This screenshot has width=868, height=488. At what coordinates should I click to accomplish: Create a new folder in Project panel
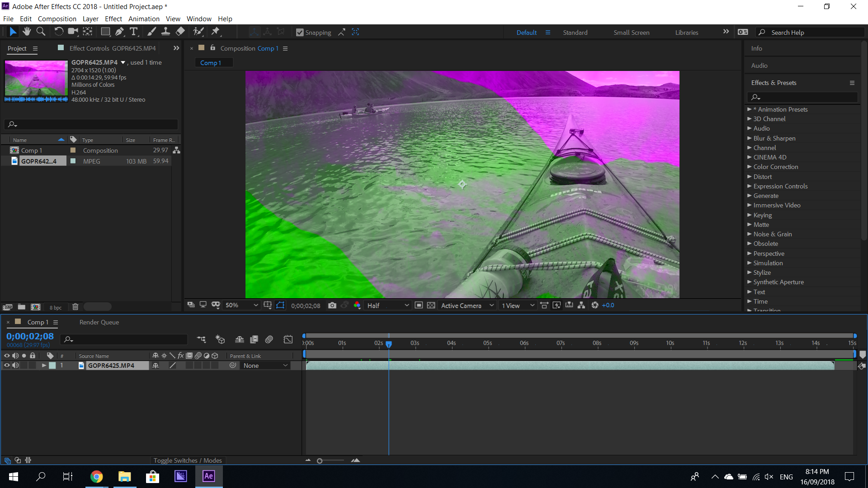21,307
